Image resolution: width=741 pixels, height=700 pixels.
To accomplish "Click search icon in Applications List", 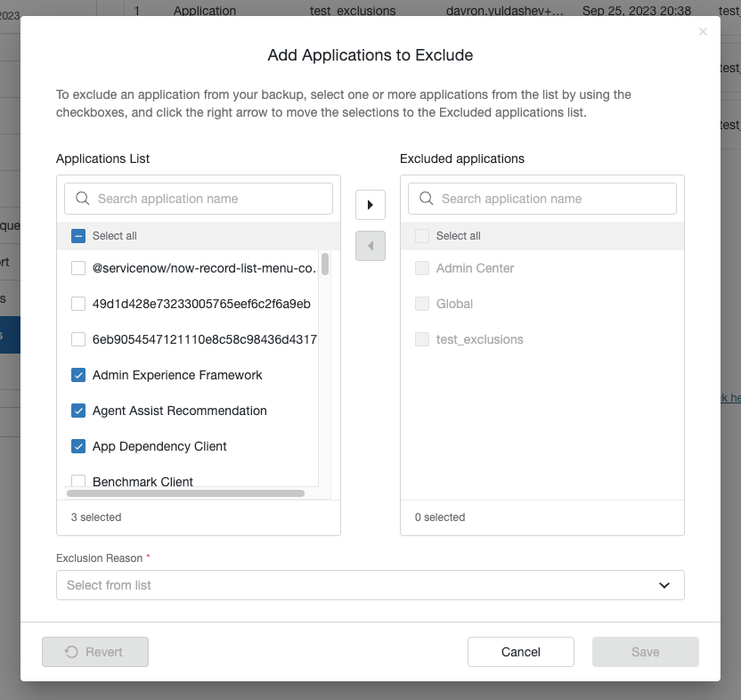I will pyautogui.click(x=82, y=199).
